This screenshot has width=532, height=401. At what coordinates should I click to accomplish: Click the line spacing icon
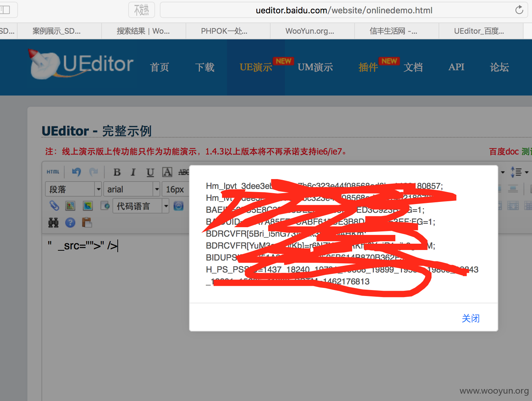(x=516, y=172)
